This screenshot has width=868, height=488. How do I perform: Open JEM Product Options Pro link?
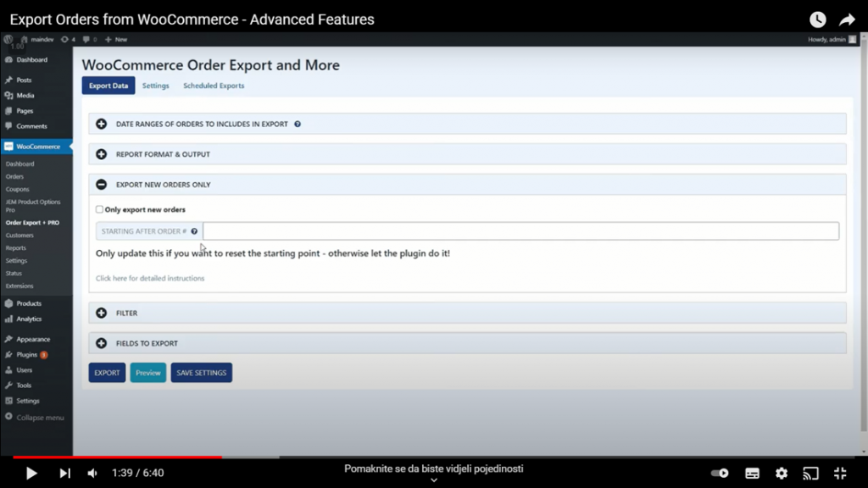33,206
